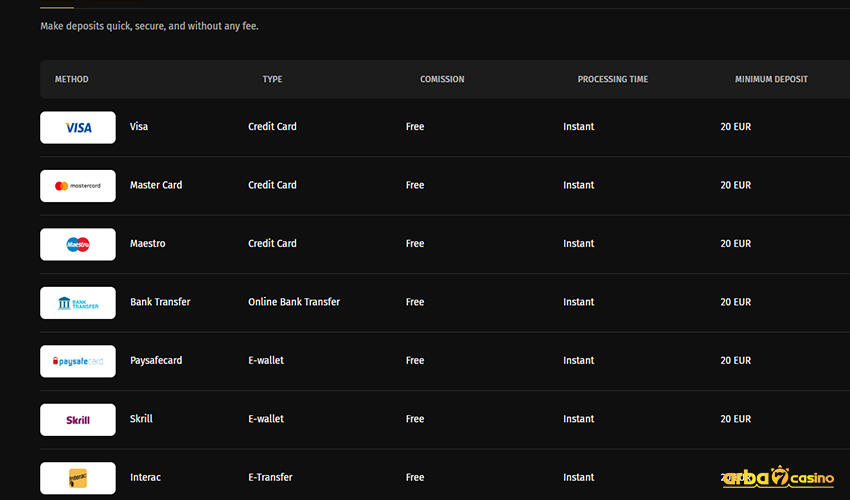Pick the Skrill logo icon
The image size is (850, 500).
click(78, 420)
